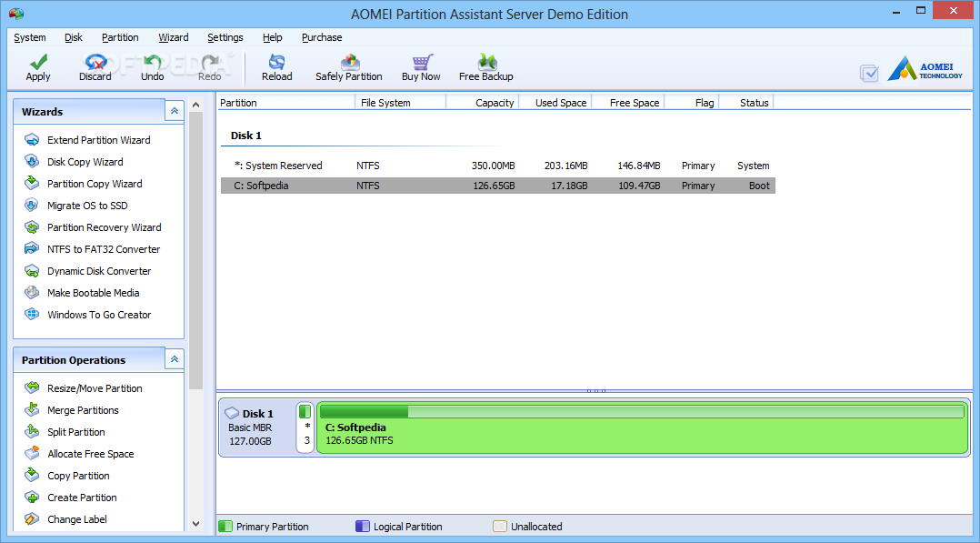Click the Primary Partition green legend swatch
This screenshot has height=543, width=980.
225,527
